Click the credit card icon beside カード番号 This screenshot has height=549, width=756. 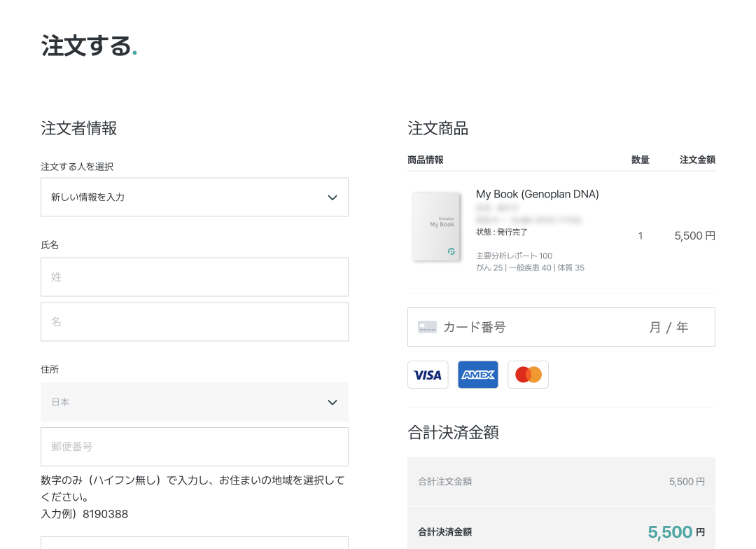point(427,327)
